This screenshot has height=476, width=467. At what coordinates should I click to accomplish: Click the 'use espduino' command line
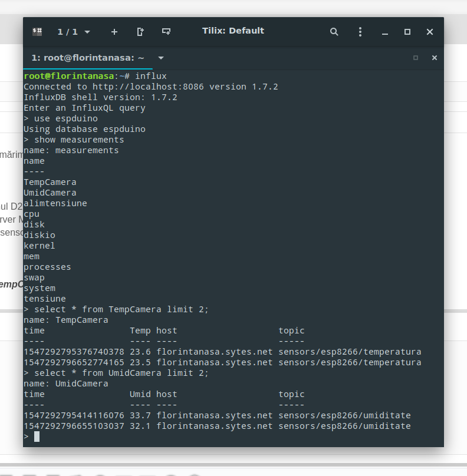pos(61,118)
